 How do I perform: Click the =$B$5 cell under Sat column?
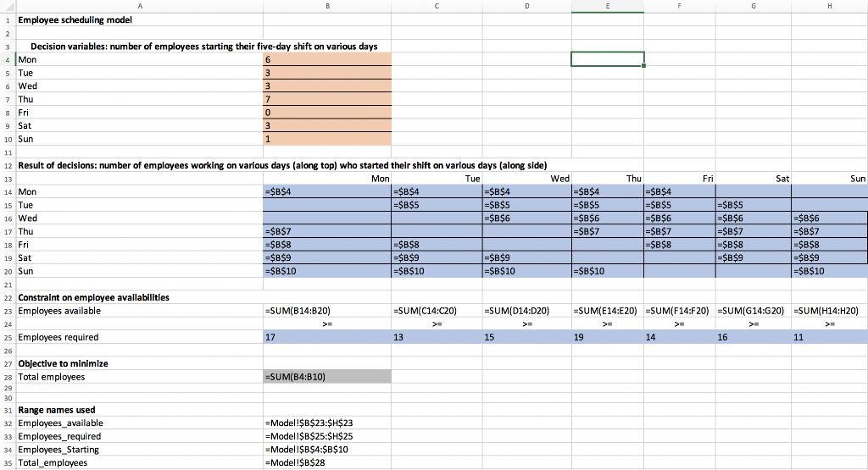point(754,205)
